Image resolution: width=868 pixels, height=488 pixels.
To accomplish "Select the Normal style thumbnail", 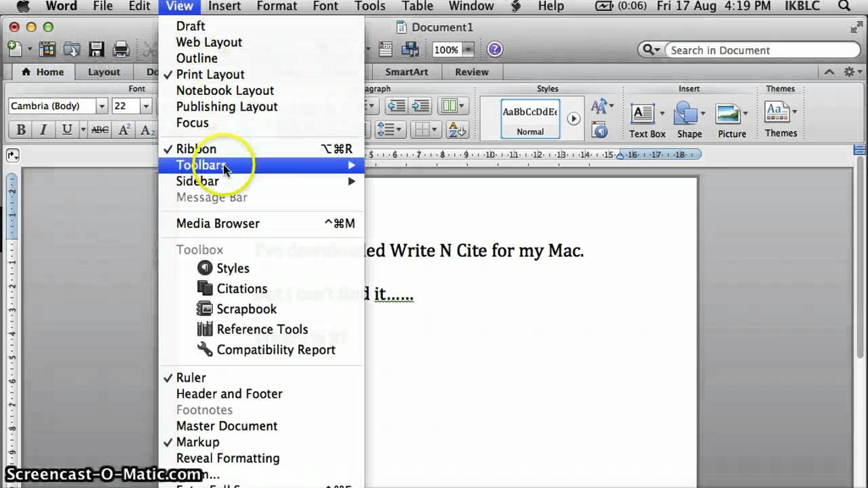I will pos(530,119).
